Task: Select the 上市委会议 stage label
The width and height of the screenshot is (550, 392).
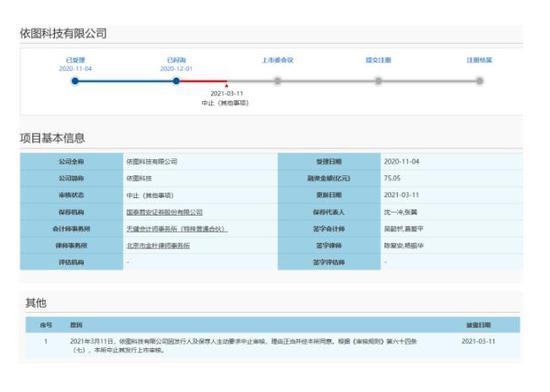Action: pyautogui.click(x=277, y=60)
